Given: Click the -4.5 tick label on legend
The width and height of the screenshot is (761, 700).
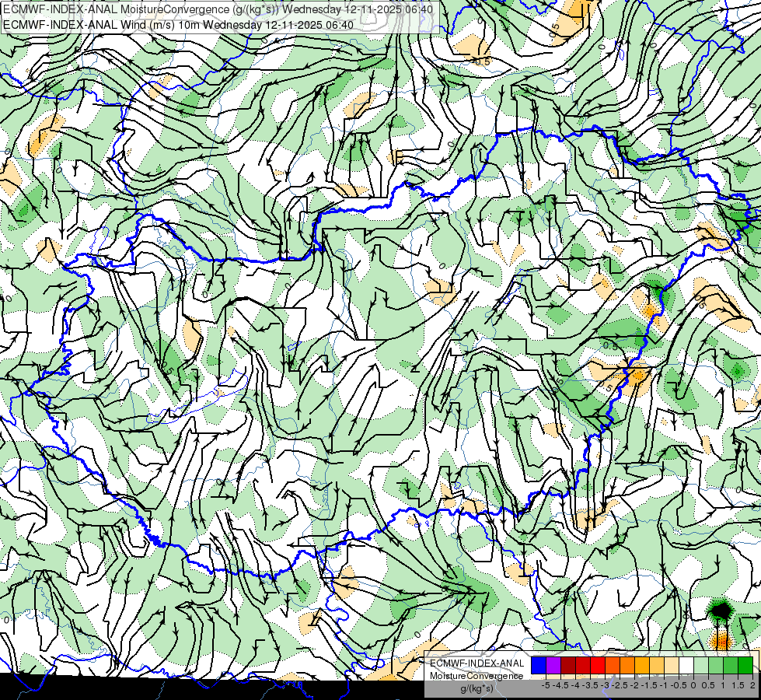Looking at the screenshot, I should [560, 685].
